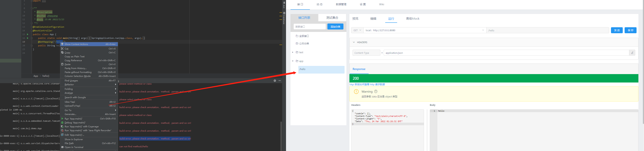Open the GET method dropdown
The width and height of the screenshot is (644, 151).
click(x=357, y=30)
